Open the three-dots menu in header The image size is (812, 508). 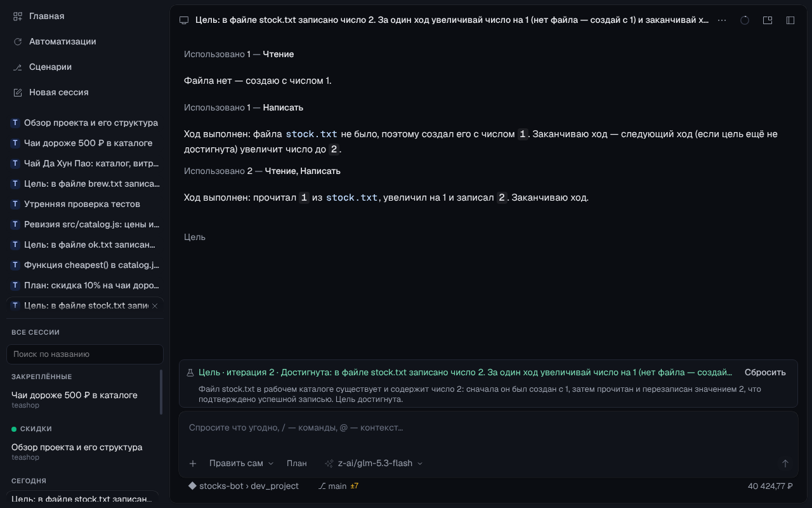pos(722,20)
